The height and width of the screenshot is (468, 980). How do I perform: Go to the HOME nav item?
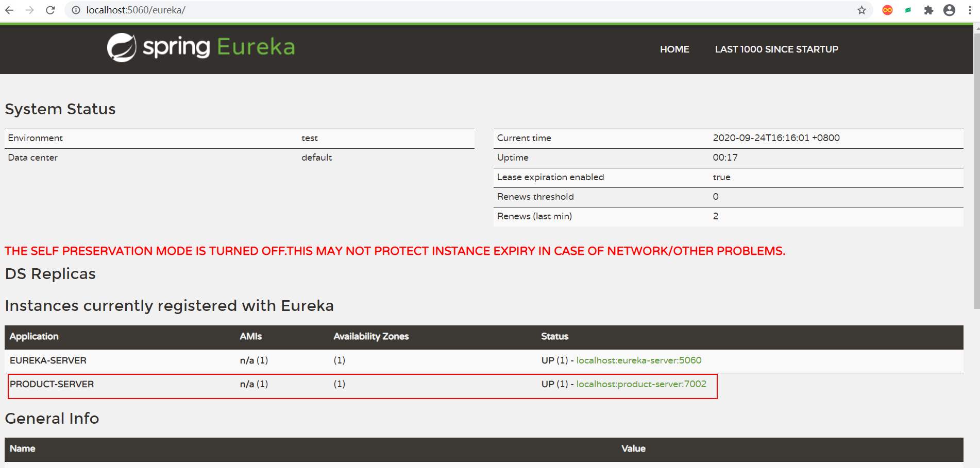tap(674, 49)
